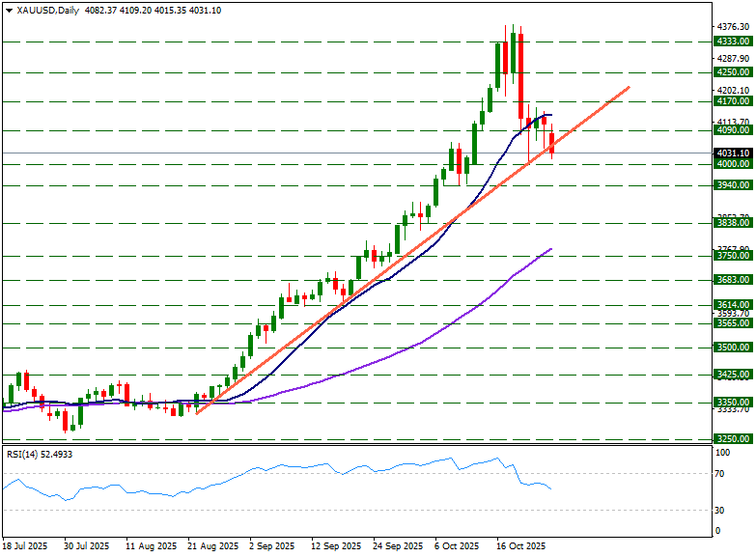Click the 4170.00 level price tag

tap(733, 100)
